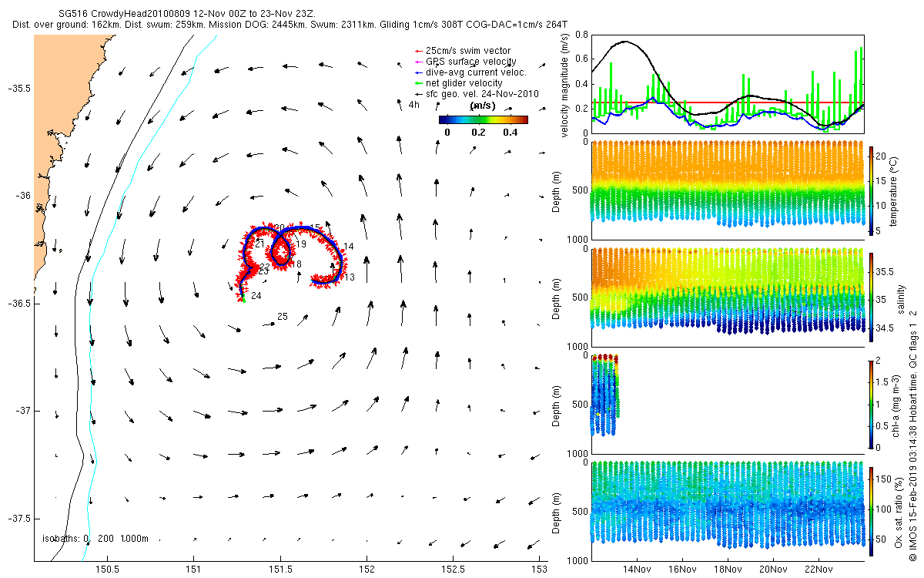Click the '0.8' tick on the velocity magnitude axis
This screenshot has width=924, height=578.
(582, 35)
